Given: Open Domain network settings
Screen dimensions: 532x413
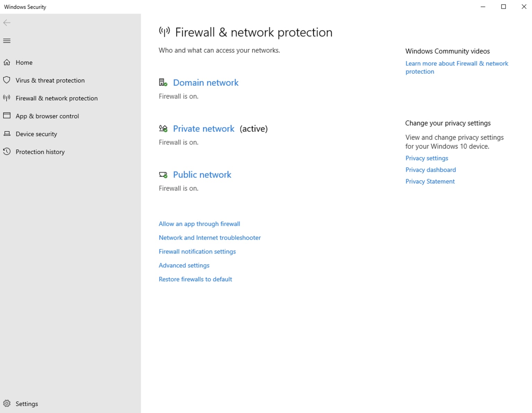Looking at the screenshot, I should 206,82.
